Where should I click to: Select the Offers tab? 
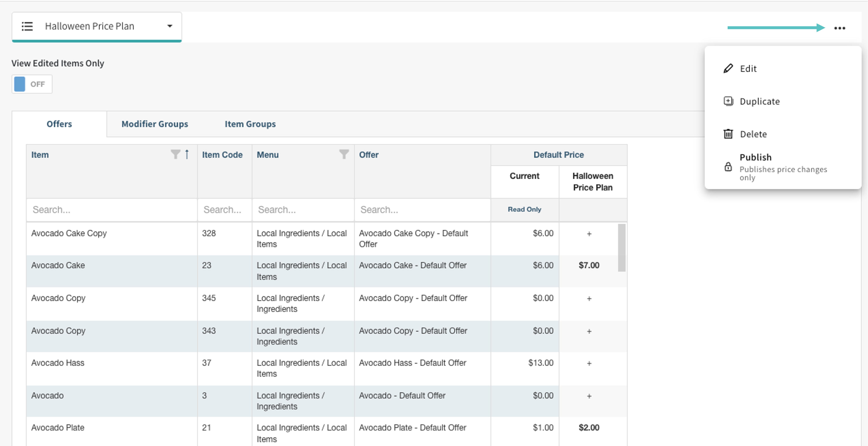(59, 124)
